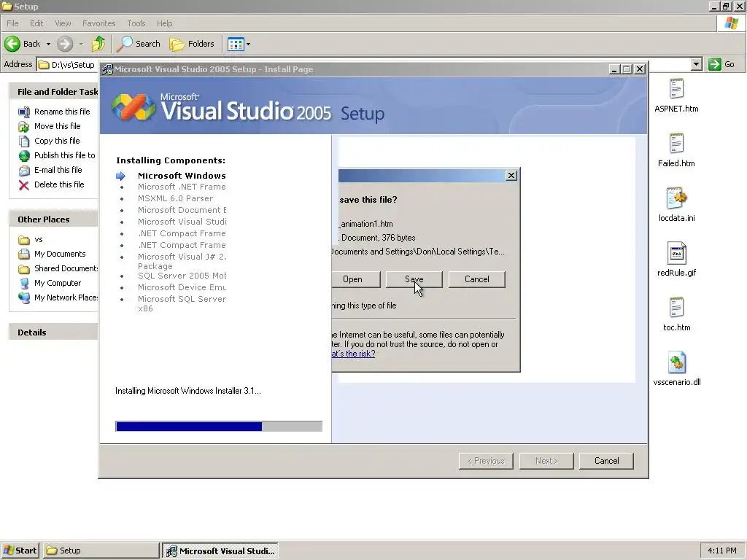Click the disabled Next button

pyautogui.click(x=546, y=461)
